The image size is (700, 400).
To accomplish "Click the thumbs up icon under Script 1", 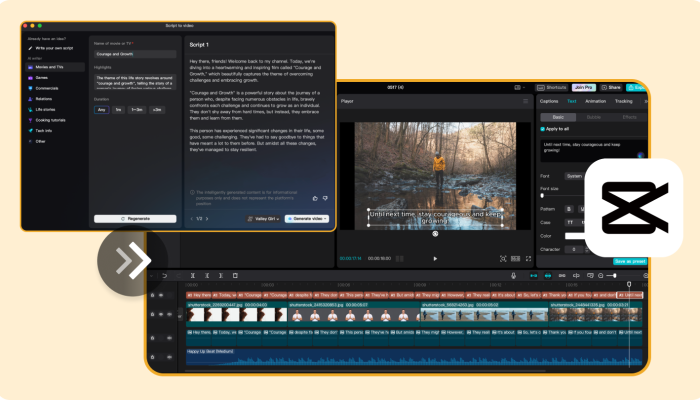I will (313, 198).
